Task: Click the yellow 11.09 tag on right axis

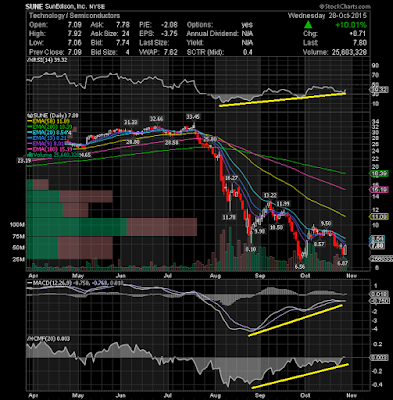Action: (379, 217)
